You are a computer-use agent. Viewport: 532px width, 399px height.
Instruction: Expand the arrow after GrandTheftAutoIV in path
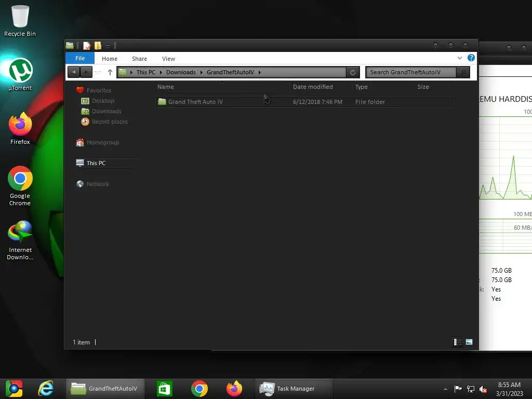[x=260, y=72]
